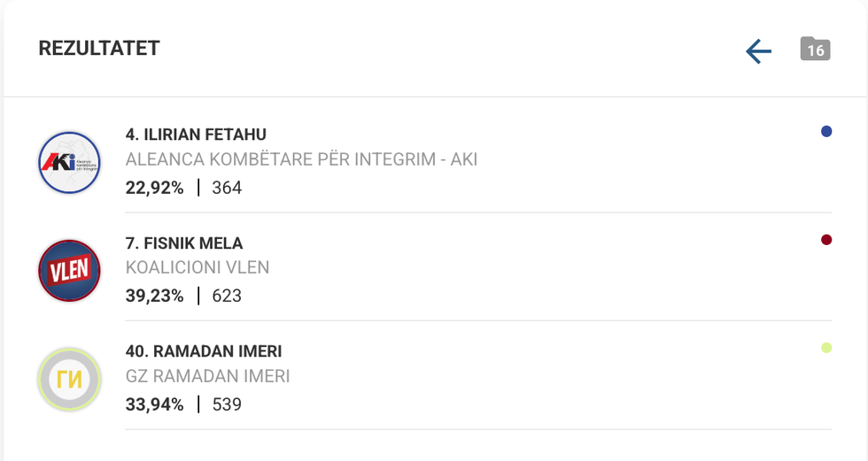
Task: Click the 623 vote count
Action: pos(227,296)
